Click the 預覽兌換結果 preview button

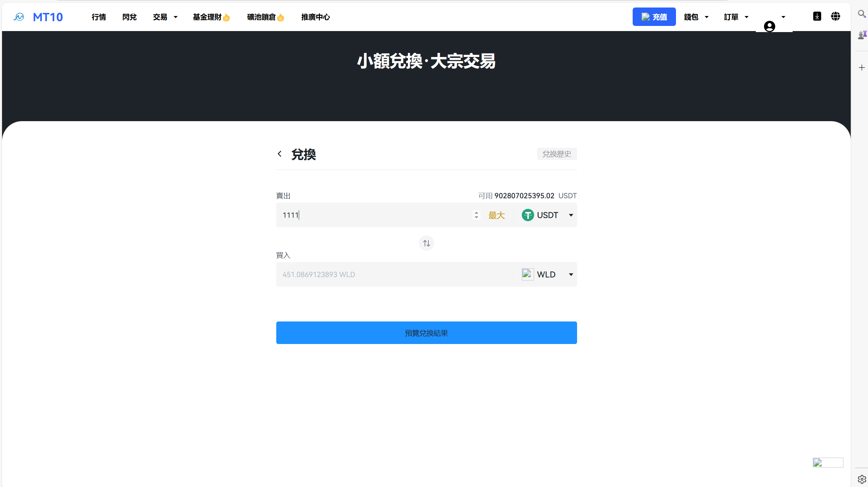tap(426, 332)
